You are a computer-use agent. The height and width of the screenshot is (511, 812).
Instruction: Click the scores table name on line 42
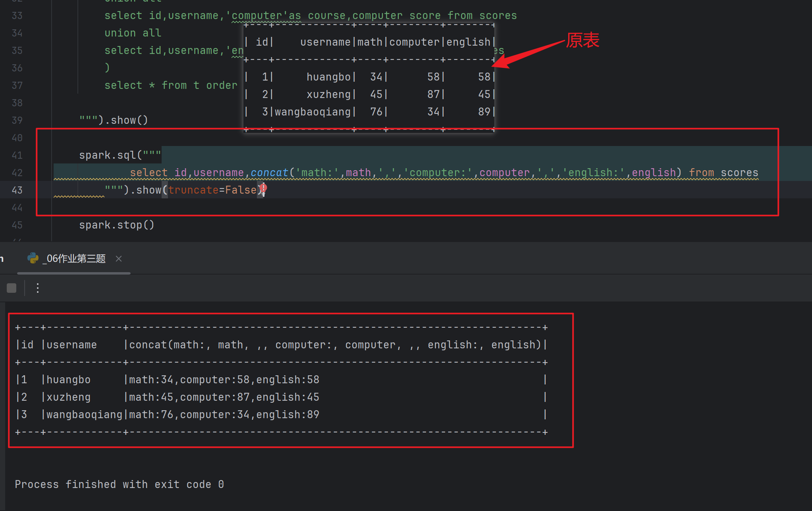[x=739, y=173]
